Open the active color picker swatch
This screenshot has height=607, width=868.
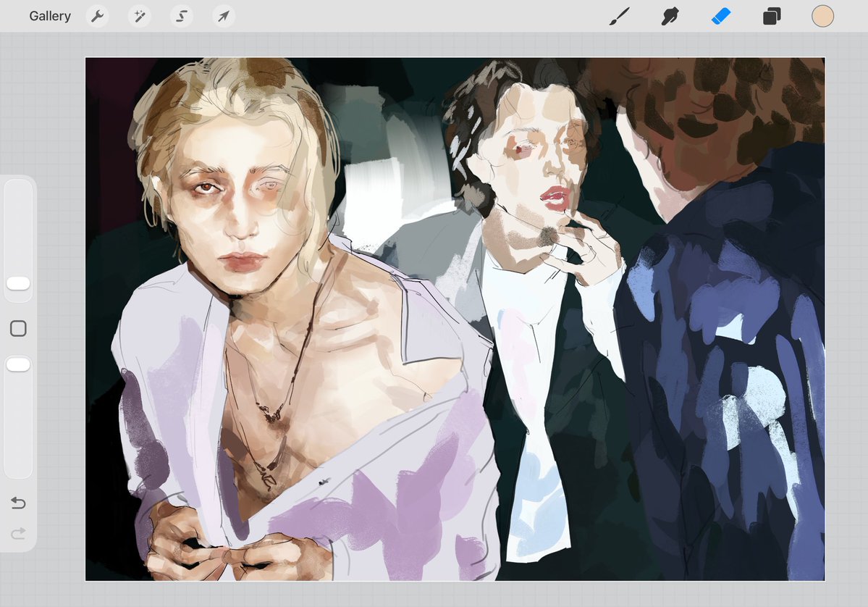822,16
